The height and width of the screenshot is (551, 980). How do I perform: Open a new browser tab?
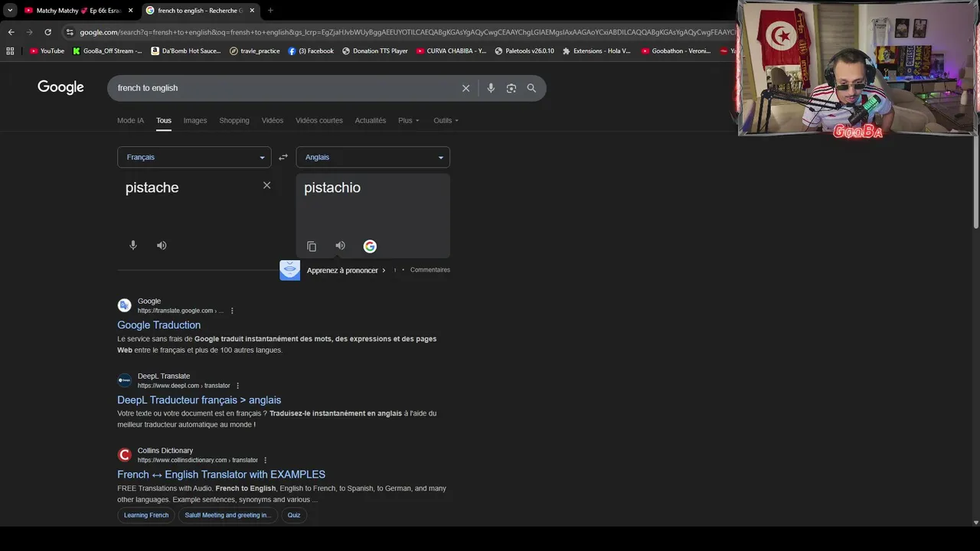coord(270,11)
